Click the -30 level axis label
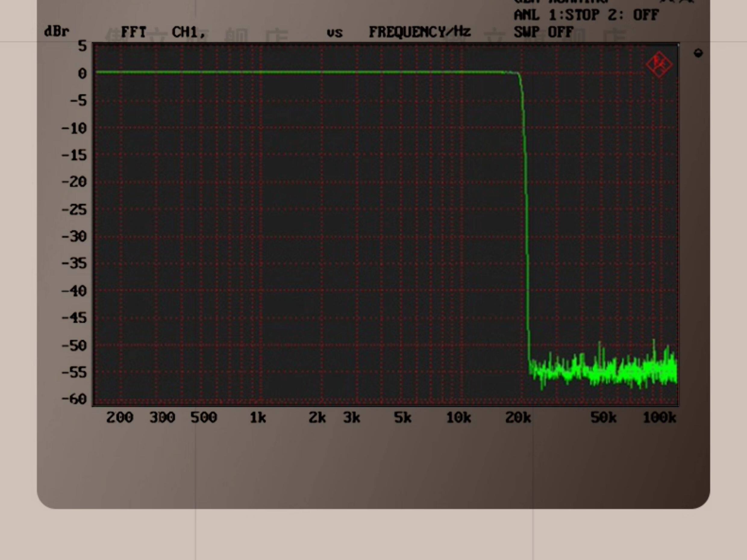 coord(74,236)
